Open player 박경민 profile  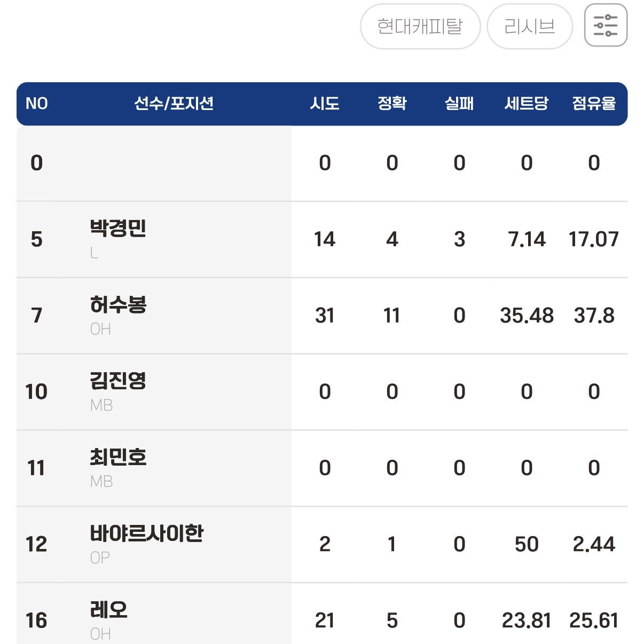(118, 228)
